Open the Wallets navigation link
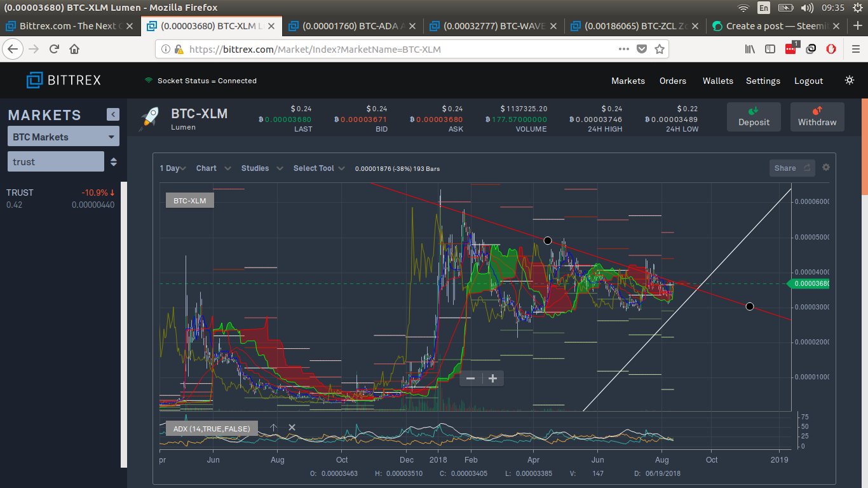This screenshot has height=488, width=868. click(x=718, y=81)
